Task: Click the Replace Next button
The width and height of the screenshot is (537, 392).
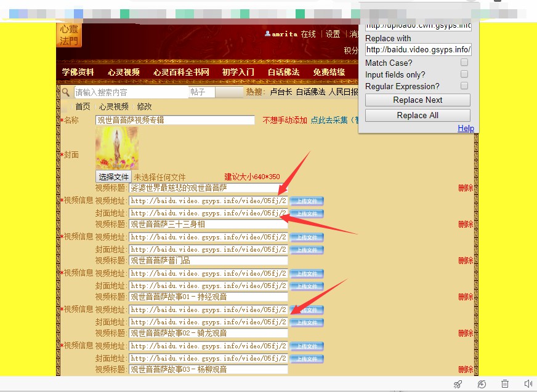Action: [x=418, y=100]
